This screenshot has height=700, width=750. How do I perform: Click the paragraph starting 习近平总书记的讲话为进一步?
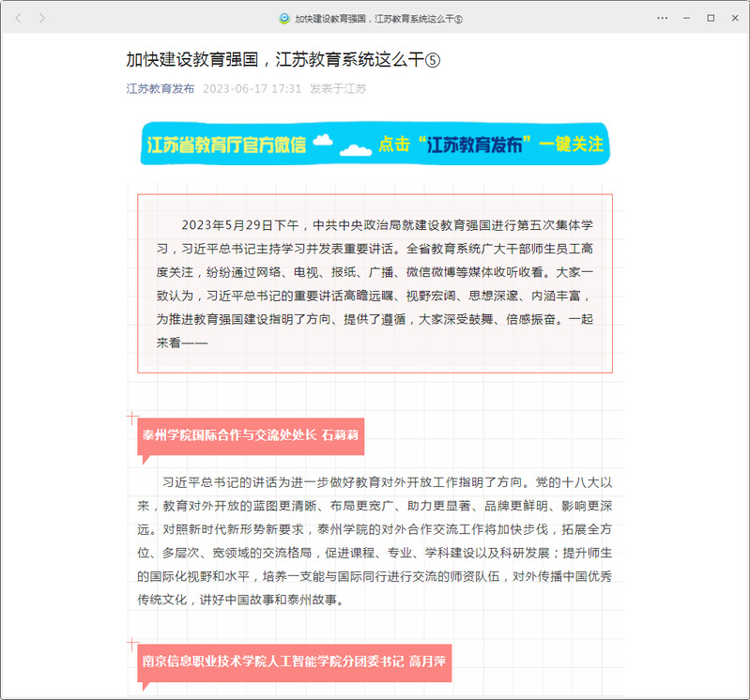(375, 540)
